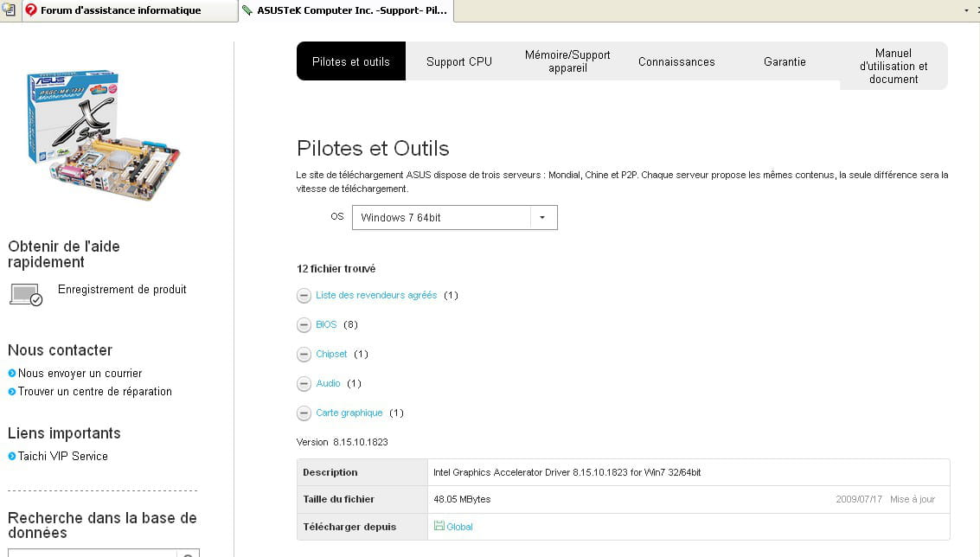Click the 2009/07/17 date text
Screen dimensions: 980x557
coord(859,500)
